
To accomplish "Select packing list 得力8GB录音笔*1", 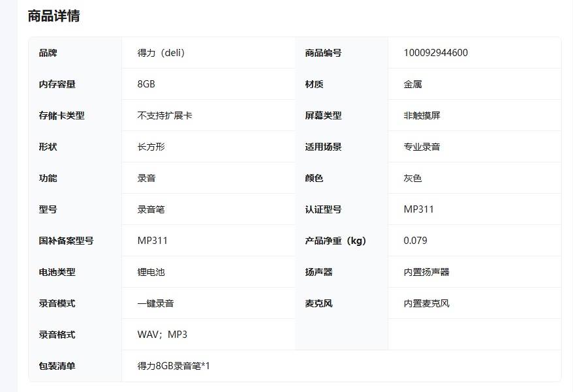I will point(174,366).
